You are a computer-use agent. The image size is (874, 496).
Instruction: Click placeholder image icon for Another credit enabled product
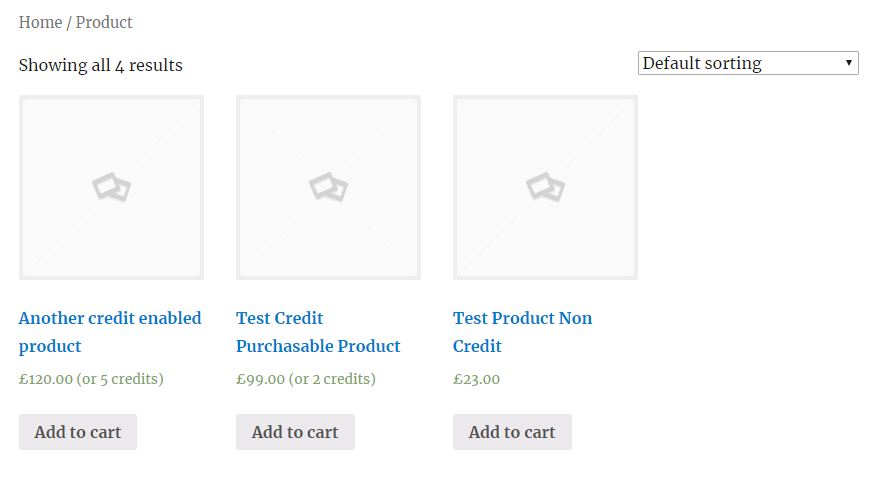tap(112, 187)
